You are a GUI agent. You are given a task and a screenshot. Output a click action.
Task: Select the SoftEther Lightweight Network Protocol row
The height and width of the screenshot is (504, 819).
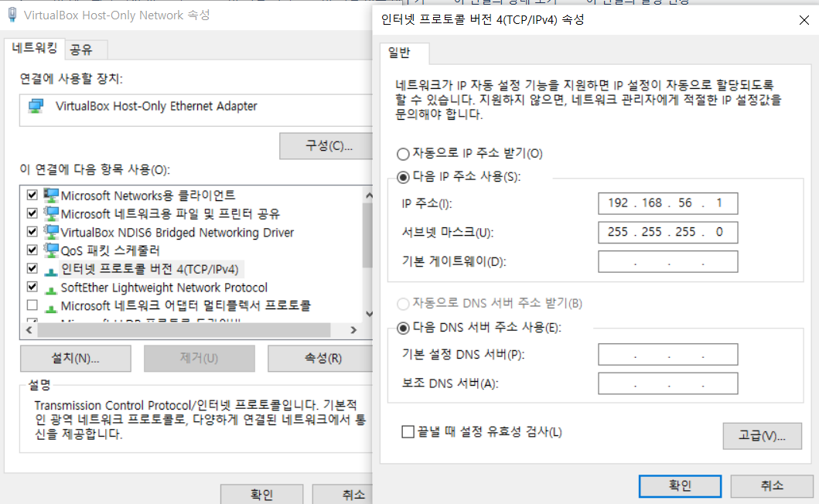point(164,288)
